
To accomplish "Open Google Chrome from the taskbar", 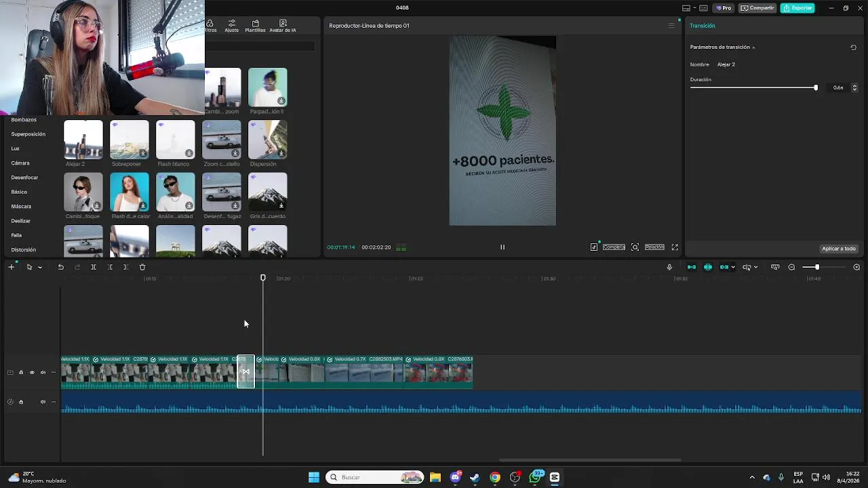I will coord(495,477).
